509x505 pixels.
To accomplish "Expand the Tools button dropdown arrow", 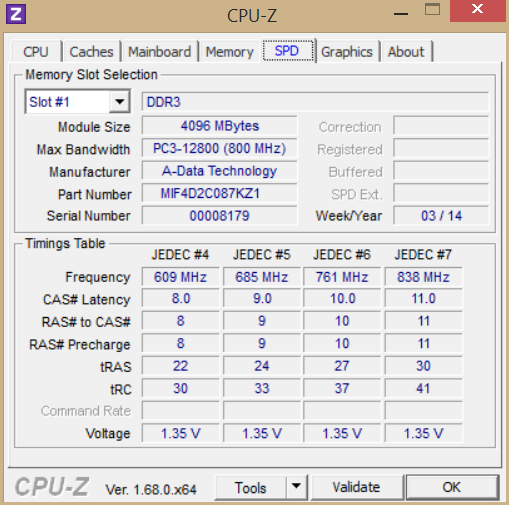I will click(296, 487).
